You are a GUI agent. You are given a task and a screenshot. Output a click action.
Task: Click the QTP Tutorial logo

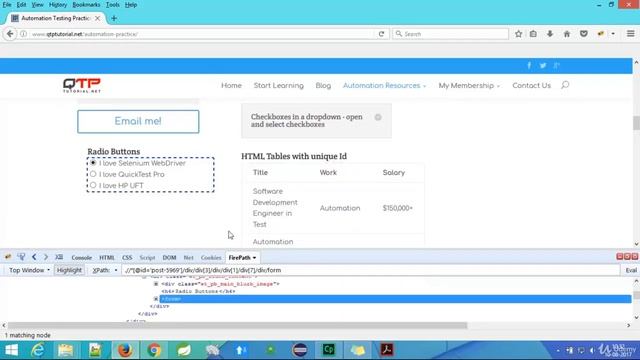tap(82, 85)
